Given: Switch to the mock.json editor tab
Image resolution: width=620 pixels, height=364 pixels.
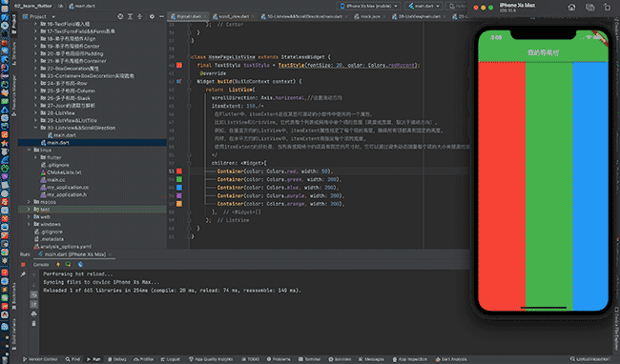Looking at the screenshot, I should (x=369, y=16).
